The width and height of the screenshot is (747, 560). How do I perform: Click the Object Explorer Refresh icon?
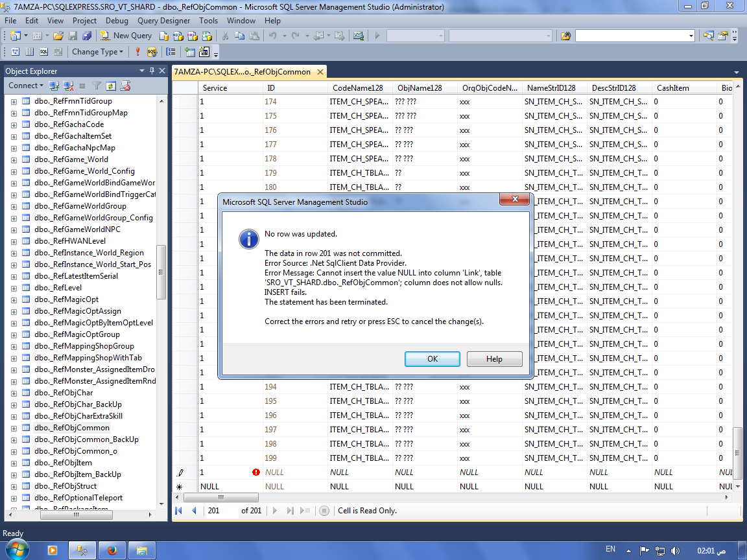[111, 86]
